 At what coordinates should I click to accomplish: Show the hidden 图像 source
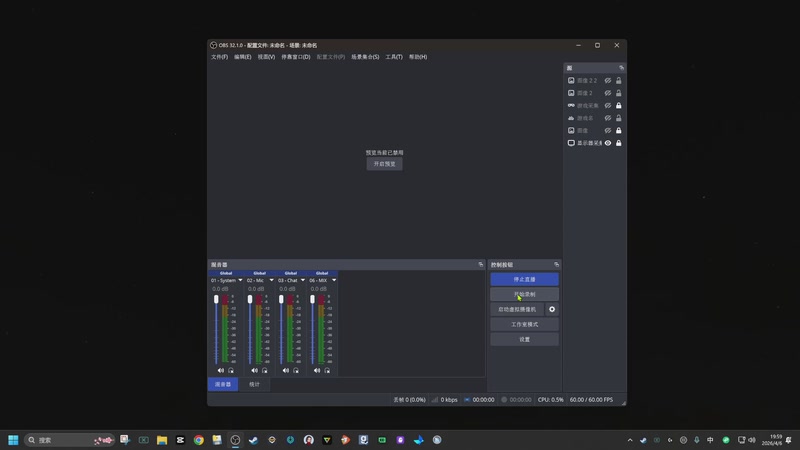[x=608, y=130]
